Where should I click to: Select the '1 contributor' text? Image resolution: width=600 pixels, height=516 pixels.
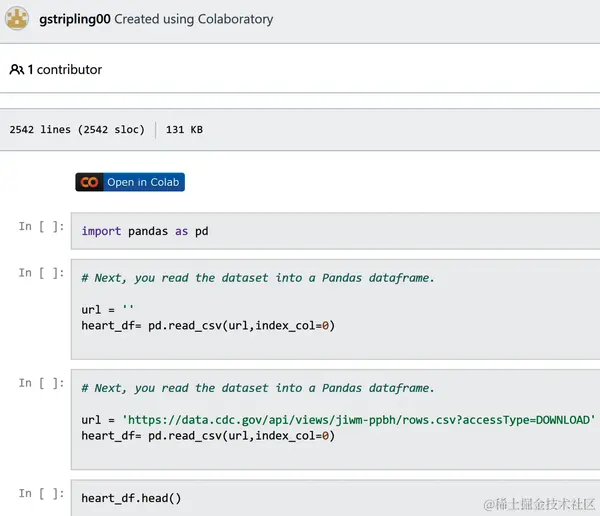tap(65, 70)
